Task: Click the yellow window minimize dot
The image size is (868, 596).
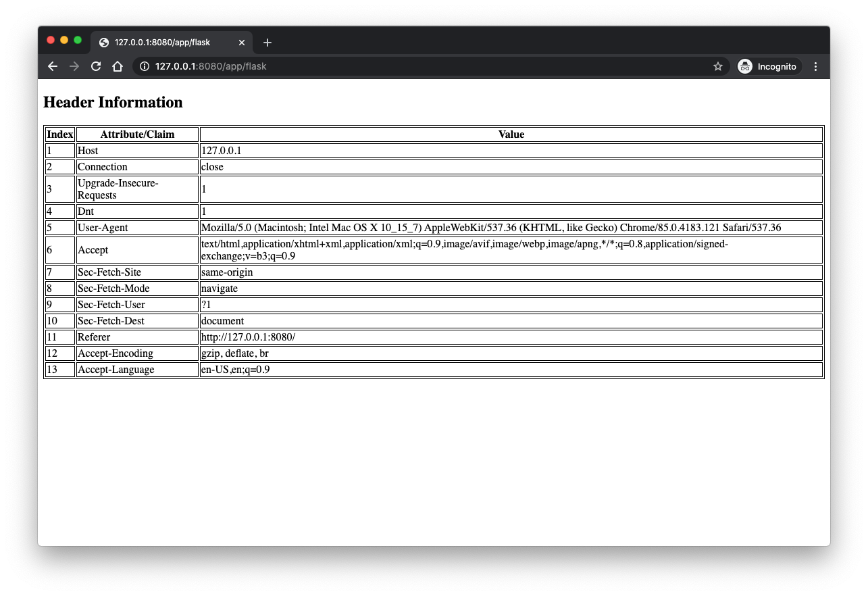Action: (x=64, y=41)
